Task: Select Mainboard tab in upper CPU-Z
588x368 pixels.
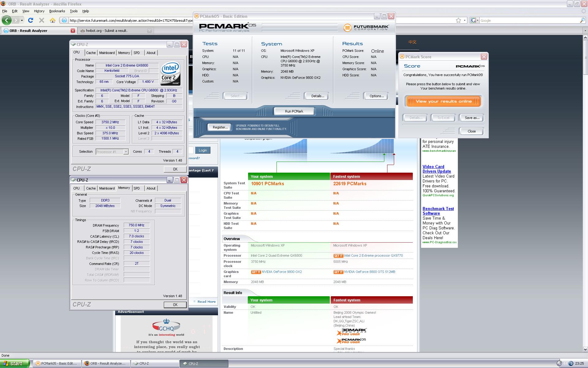Action: 107,53
